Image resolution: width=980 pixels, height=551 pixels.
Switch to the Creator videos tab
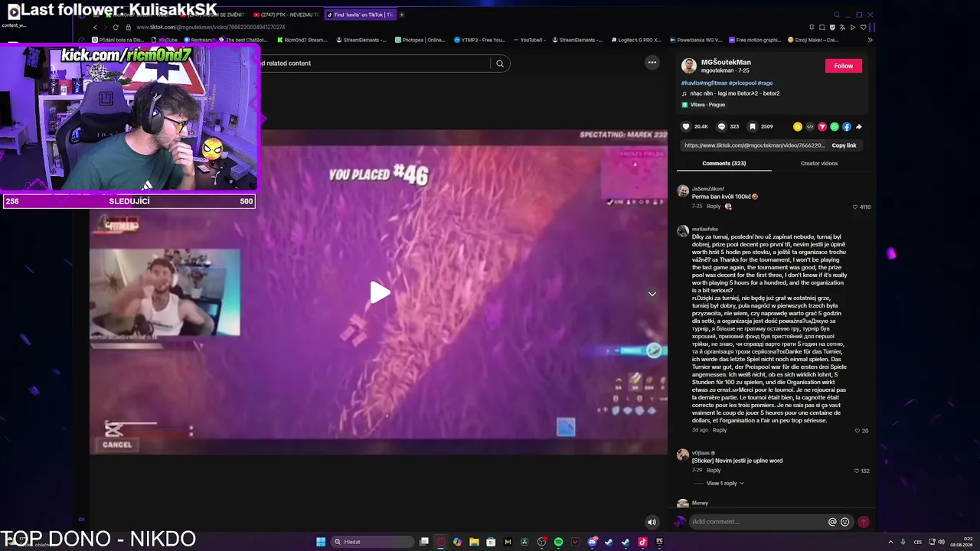(819, 163)
